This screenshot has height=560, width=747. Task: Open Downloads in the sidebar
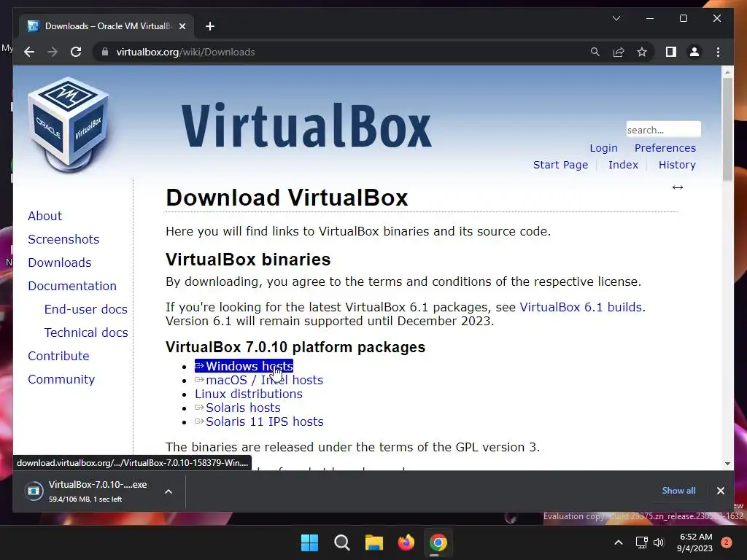click(x=60, y=262)
